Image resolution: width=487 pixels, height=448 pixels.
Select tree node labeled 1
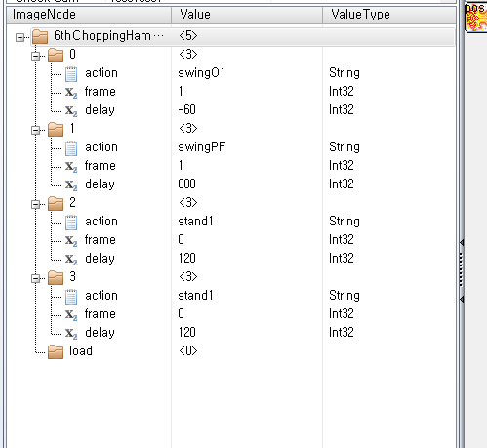coord(72,128)
